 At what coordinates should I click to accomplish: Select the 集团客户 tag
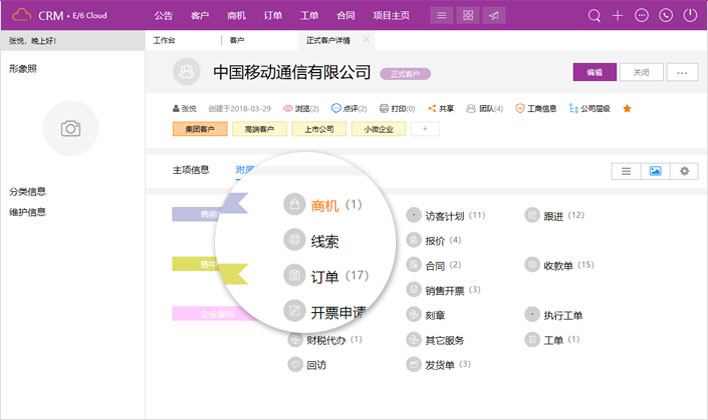click(x=200, y=129)
